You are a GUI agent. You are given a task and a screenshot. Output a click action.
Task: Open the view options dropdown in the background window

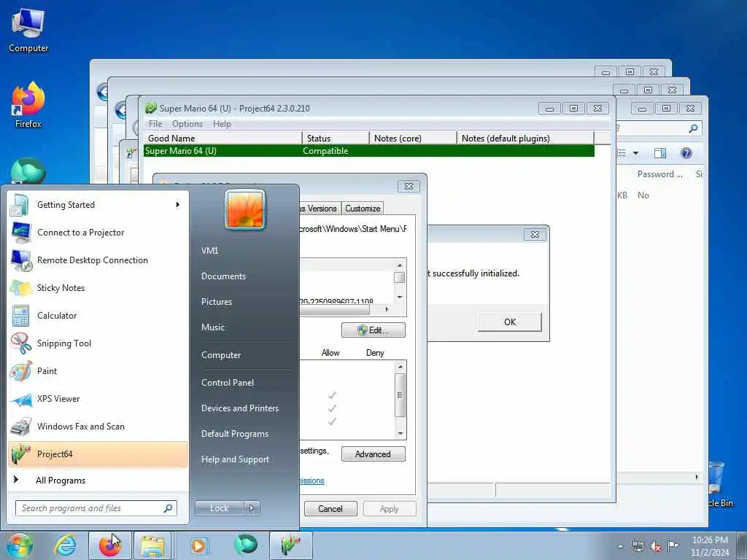tap(635, 153)
